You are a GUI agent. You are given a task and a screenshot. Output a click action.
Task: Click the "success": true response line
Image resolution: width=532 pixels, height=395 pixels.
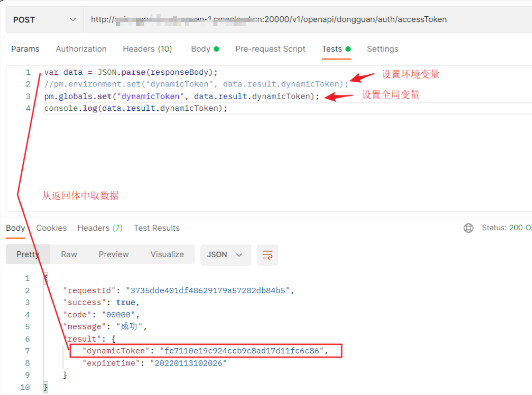(101, 302)
